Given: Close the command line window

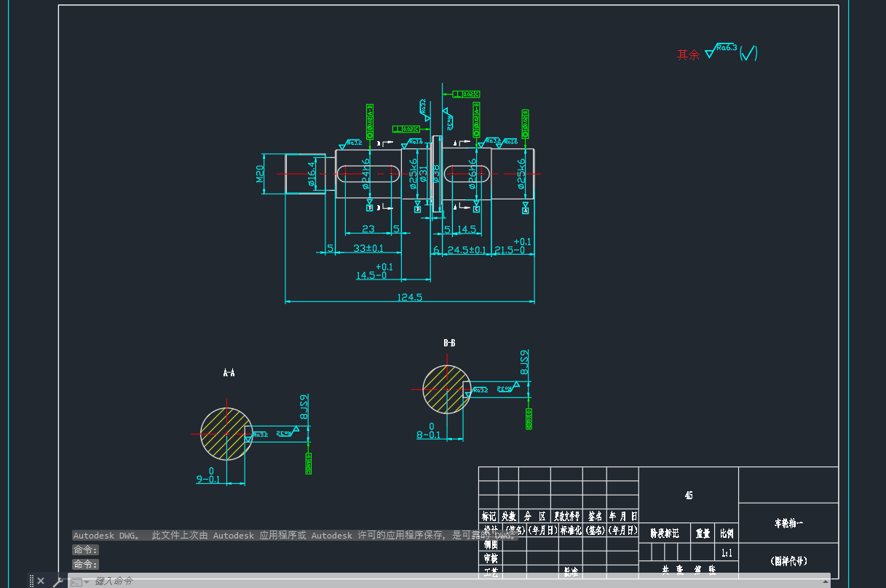Looking at the screenshot, I should (x=41, y=581).
